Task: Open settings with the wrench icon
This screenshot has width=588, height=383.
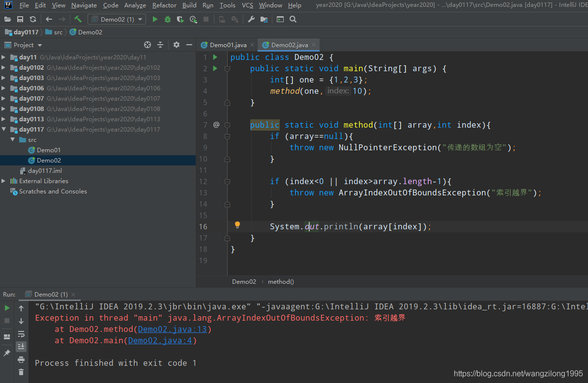Action: coord(251,19)
